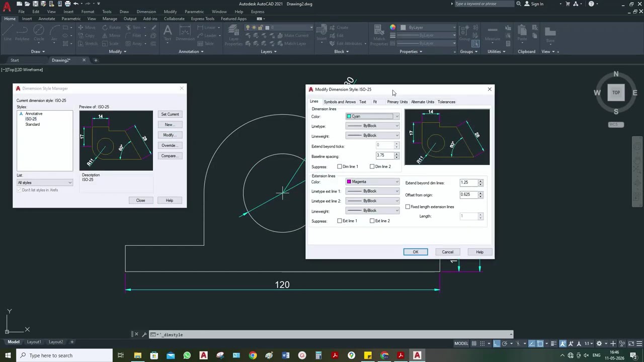644x362 pixels.
Task: Click Set Current in Dimension Style Manager
Action: [170, 114]
